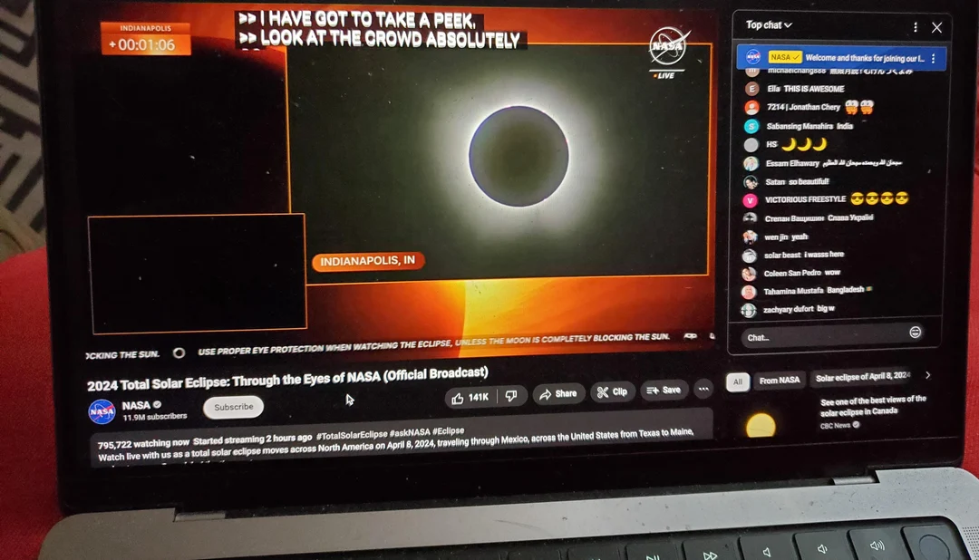Click the NASA channel avatar
979x560 pixels.
pos(100,411)
